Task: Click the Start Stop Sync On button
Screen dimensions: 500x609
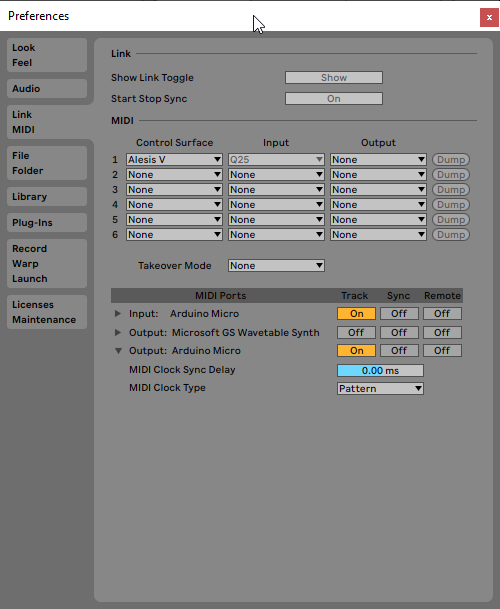Action: [x=334, y=99]
